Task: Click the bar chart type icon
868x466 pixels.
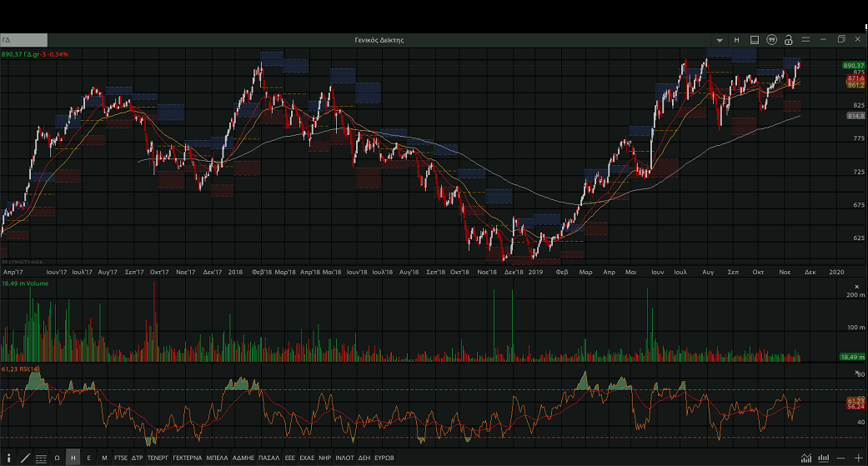Action: 824,458
